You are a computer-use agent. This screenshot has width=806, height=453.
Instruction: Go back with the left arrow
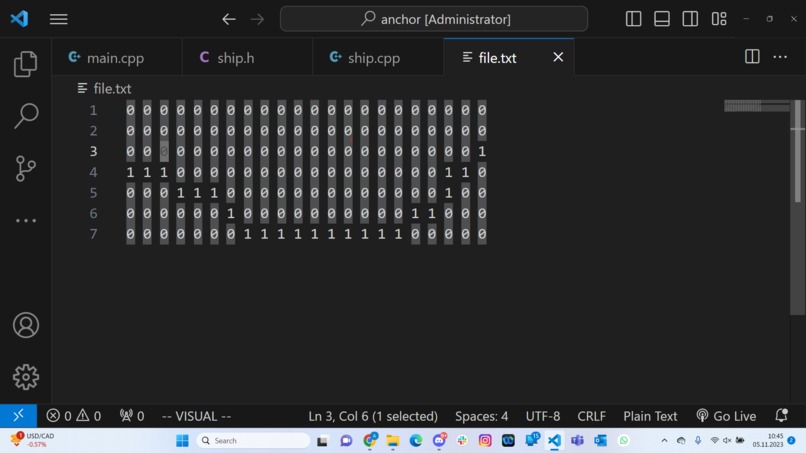point(229,19)
